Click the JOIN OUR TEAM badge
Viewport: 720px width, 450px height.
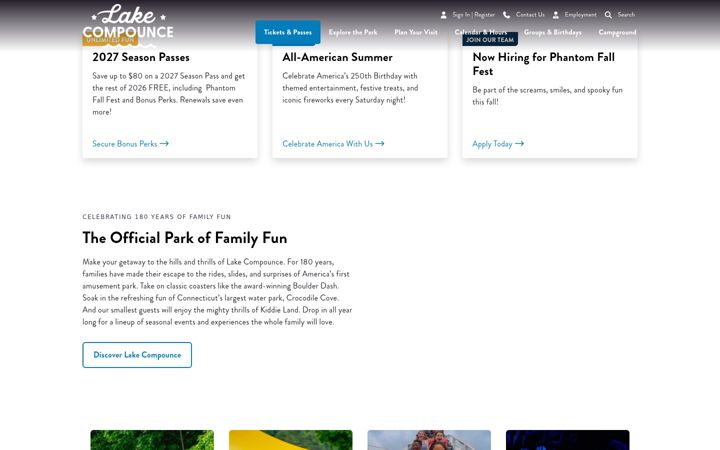(x=490, y=40)
